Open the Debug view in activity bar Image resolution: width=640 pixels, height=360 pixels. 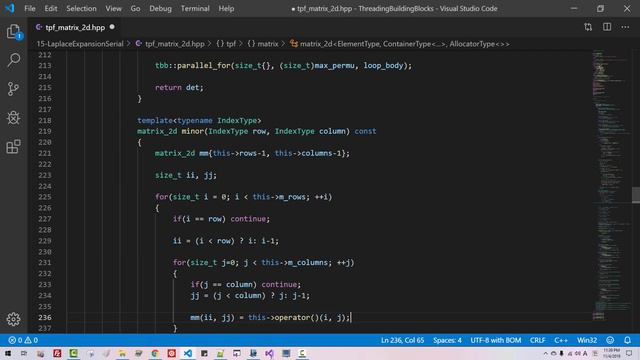click(x=13, y=118)
